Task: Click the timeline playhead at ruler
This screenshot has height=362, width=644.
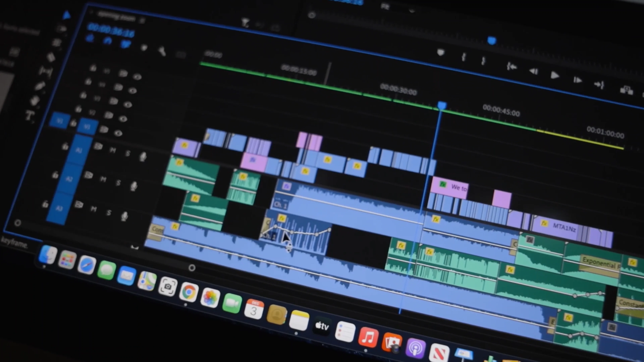Action: click(442, 105)
